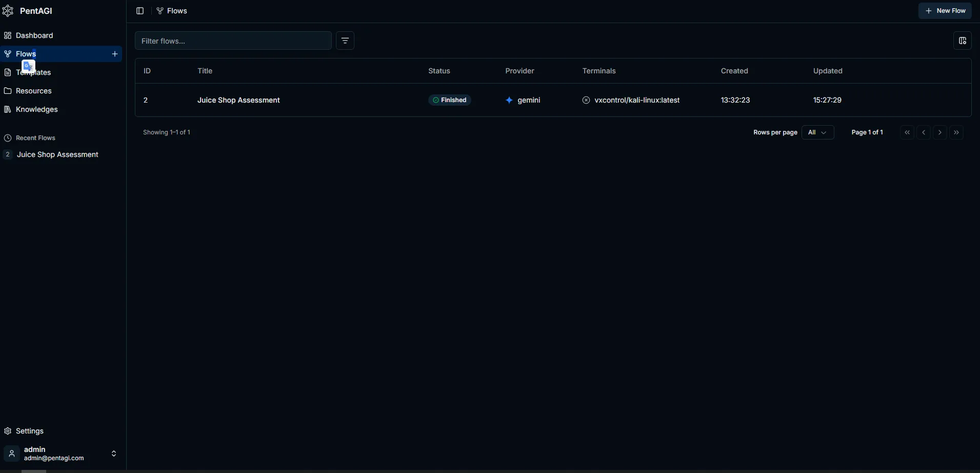Open the filter options button

point(345,41)
